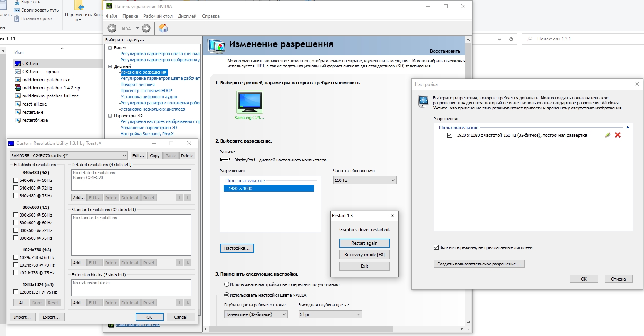The height and width of the screenshot is (336, 644).
Task: Uncheck the 1920 x 1080 150 Гц custom resolution
Action: (449, 135)
